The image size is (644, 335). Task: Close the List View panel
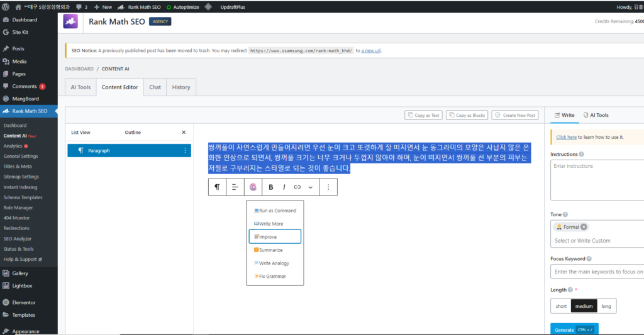point(184,132)
